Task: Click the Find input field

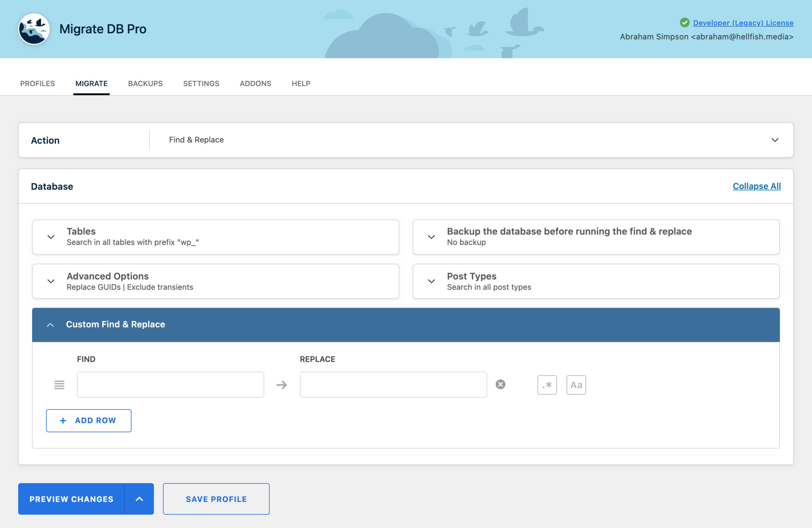Action: pos(170,385)
